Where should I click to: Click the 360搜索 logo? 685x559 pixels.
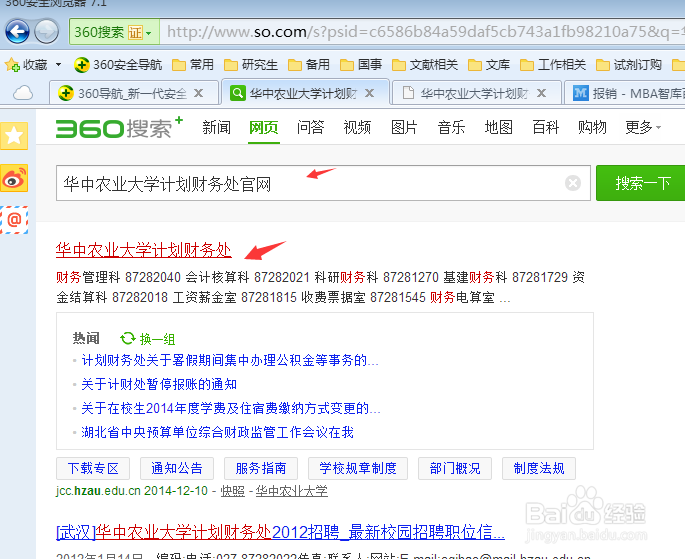(119, 128)
